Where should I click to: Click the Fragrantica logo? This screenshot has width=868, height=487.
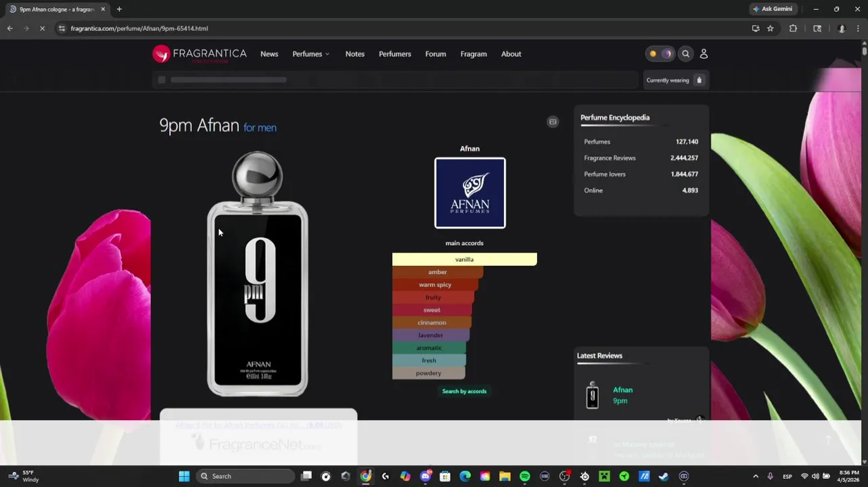pos(200,54)
